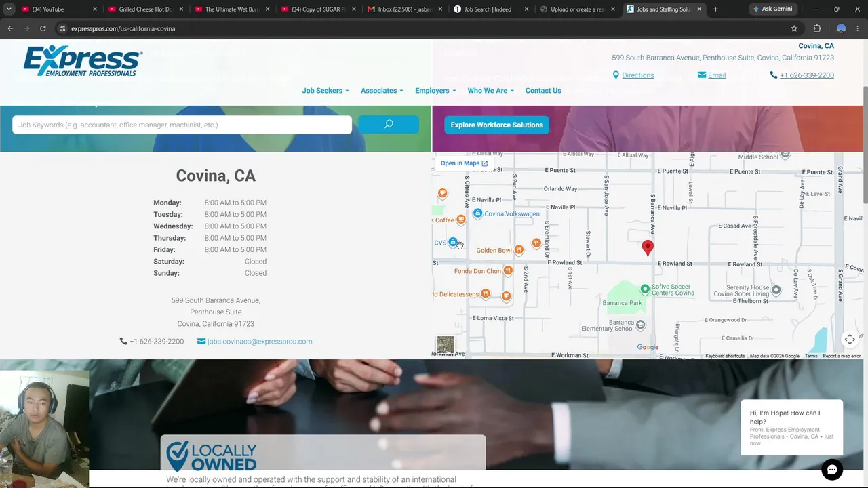Call the header phone number link
Image resolution: width=868 pixels, height=488 pixels.
coord(806,75)
